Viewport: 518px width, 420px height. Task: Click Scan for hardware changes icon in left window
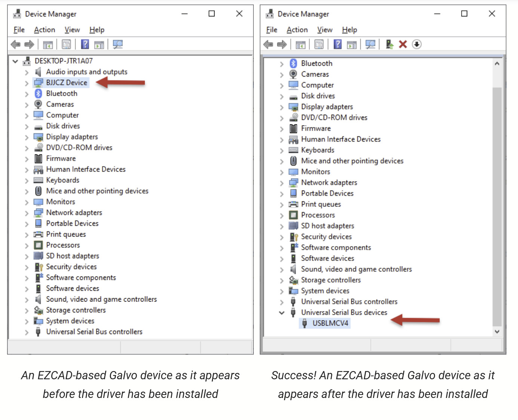click(118, 44)
